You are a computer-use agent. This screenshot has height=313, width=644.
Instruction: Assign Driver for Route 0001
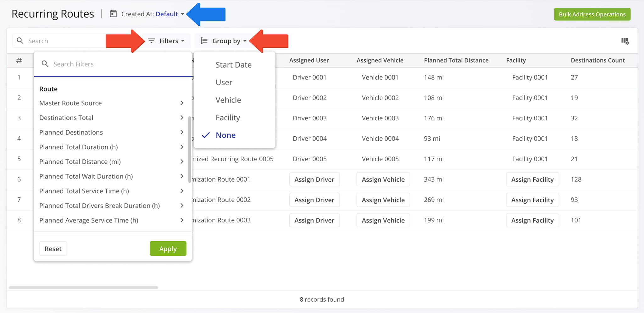[314, 179]
